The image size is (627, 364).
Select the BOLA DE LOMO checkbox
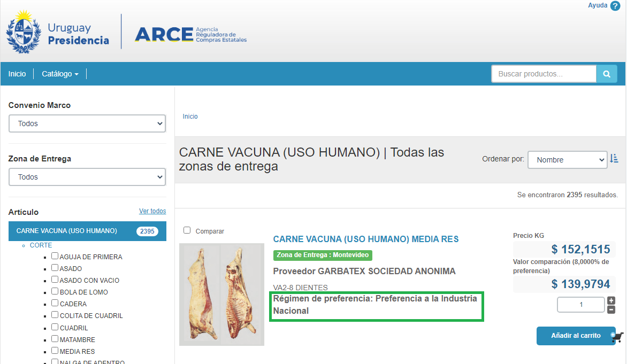coord(55,291)
